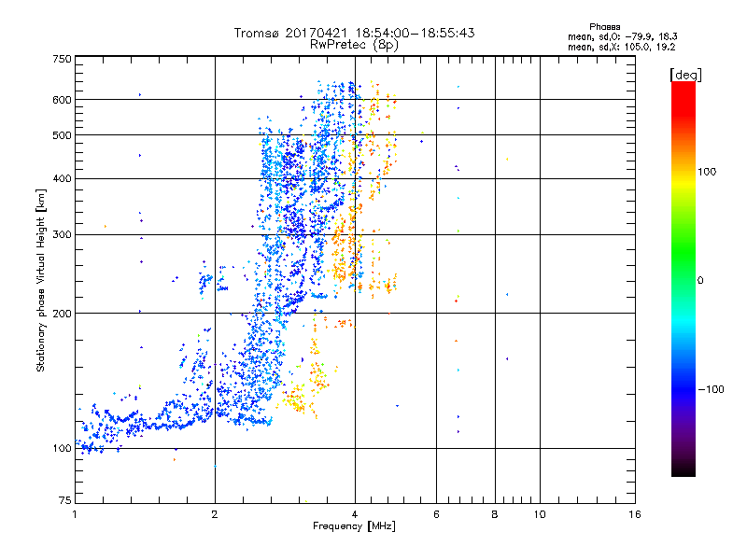Click the 'mean, sd,O: -79.9, 18.3' line
747x560 pixels.
click(623, 36)
